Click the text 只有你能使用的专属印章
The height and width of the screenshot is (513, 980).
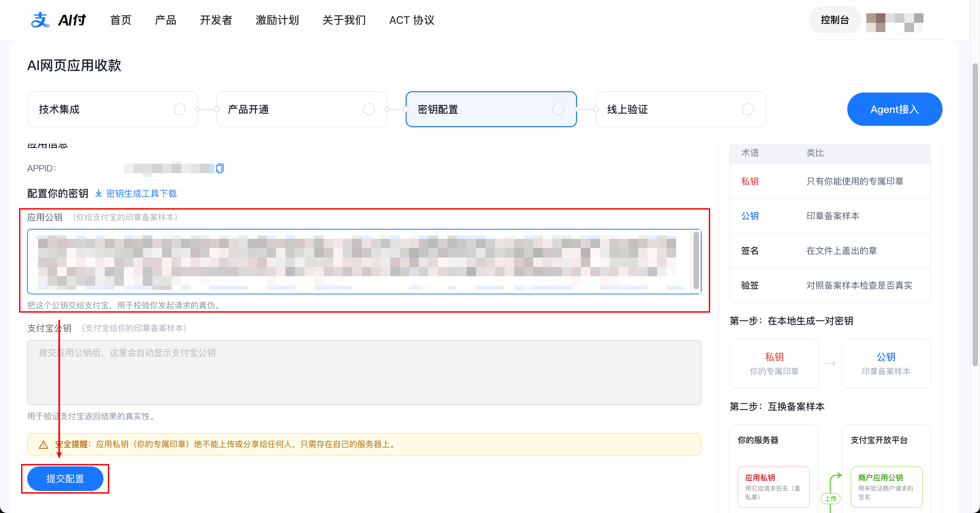click(x=855, y=181)
